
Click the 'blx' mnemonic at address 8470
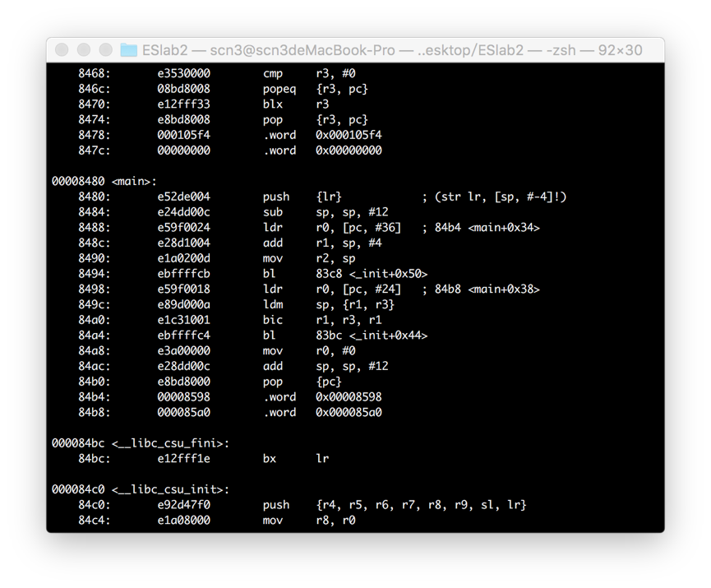click(273, 104)
